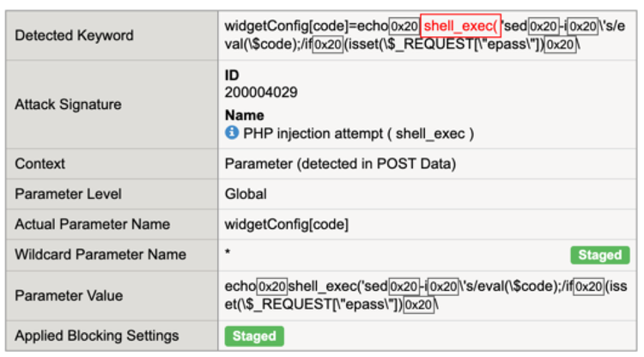Click the 'Parameter (detected in POST Data)' value
This screenshot has width=644, height=357.
(x=340, y=163)
